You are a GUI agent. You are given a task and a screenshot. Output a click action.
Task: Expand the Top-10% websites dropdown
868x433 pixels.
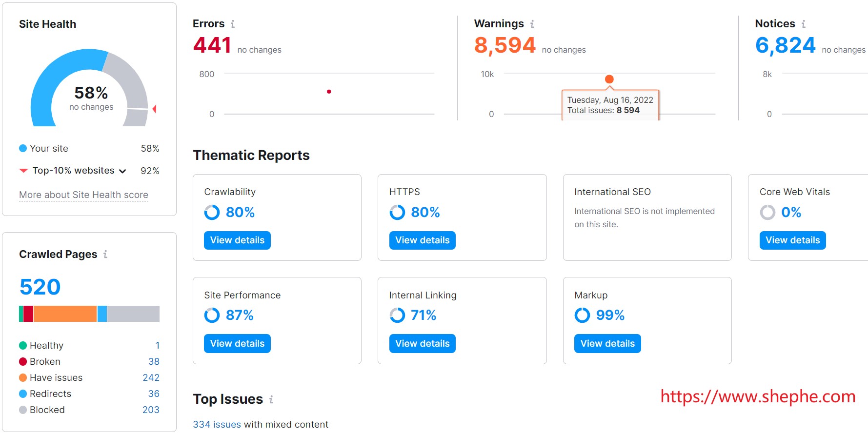122,171
